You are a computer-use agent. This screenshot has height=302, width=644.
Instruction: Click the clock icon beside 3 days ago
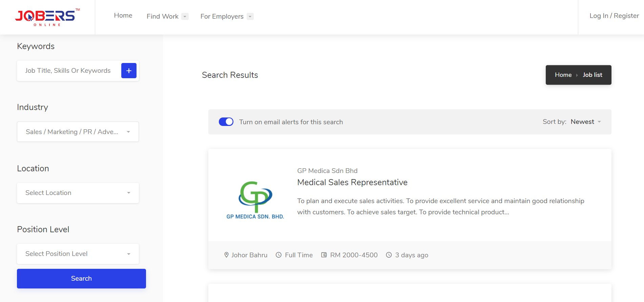(x=389, y=255)
